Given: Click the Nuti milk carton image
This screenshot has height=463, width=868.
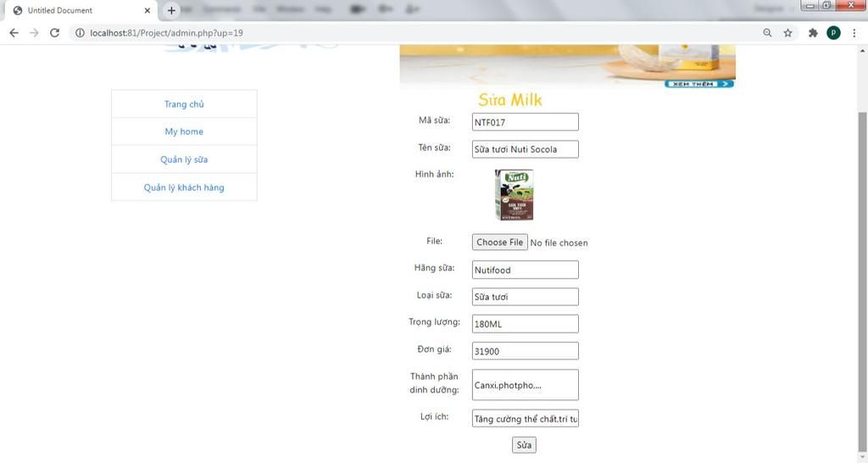Looking at the screenshot, I should tap(514, 195).
